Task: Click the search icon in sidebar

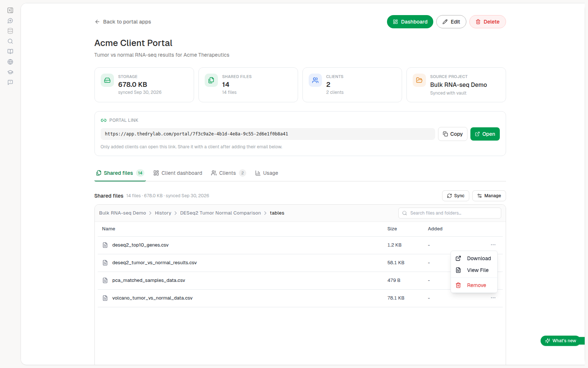Action: pos(10,41)
